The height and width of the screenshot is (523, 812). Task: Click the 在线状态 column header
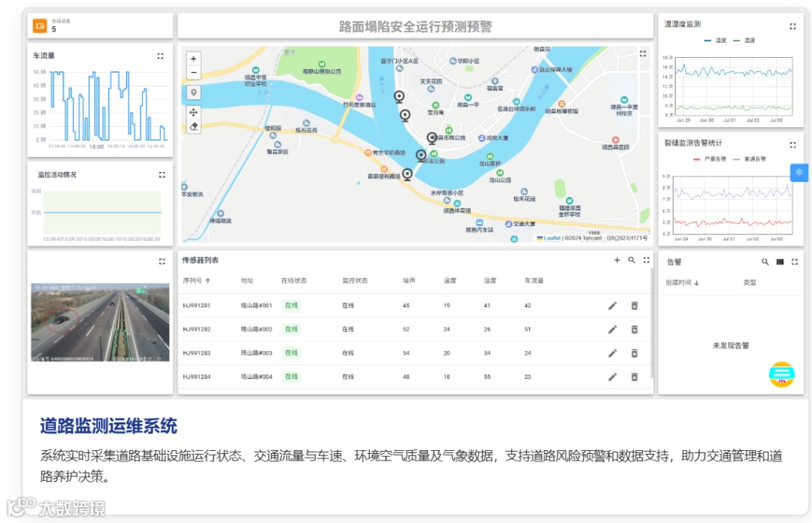click(x=294, y=280)
